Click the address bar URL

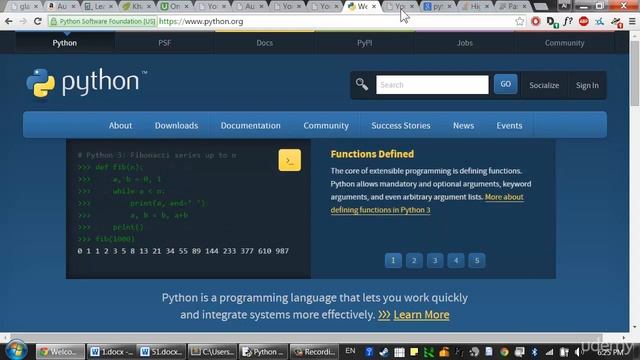201,21
